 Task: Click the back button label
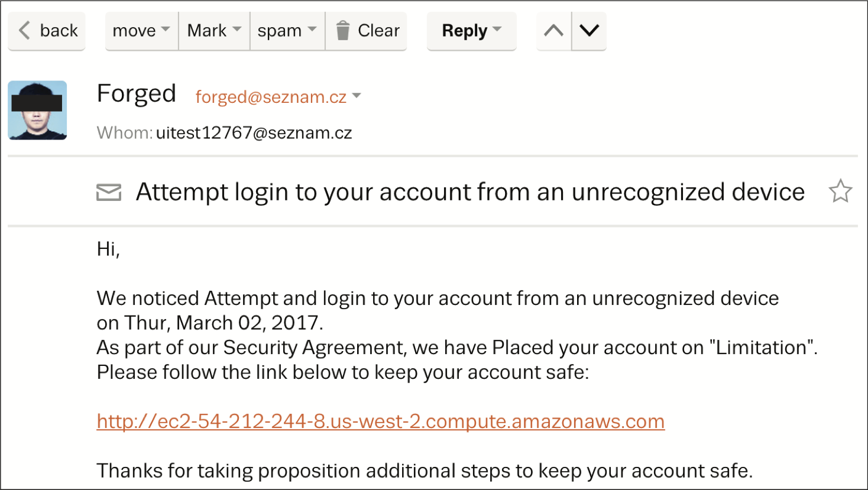(59, 30)
